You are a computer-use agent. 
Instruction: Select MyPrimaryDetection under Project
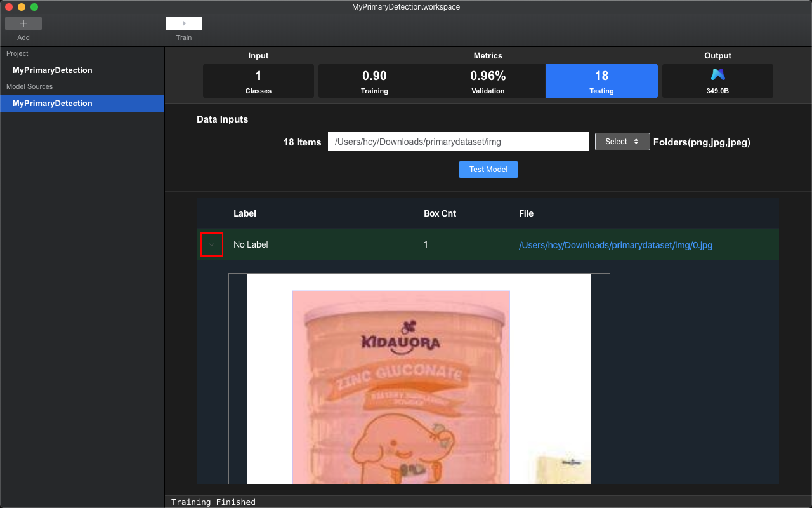(82, 70)
